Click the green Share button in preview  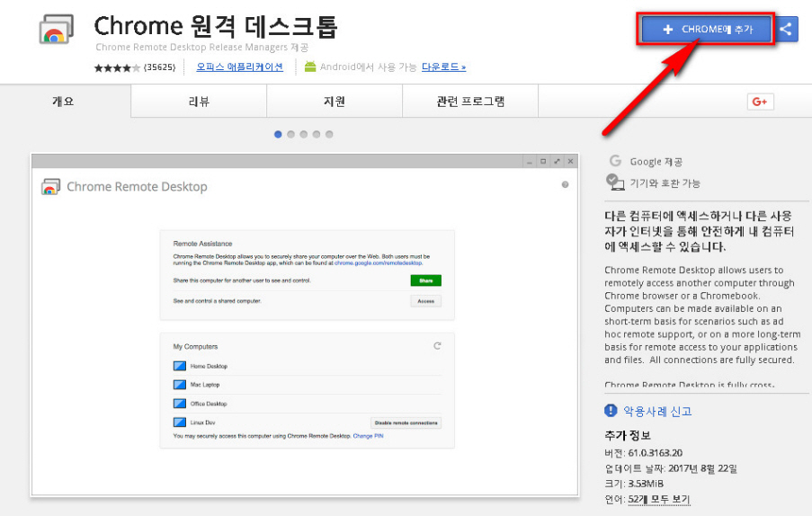pos(425,280)
